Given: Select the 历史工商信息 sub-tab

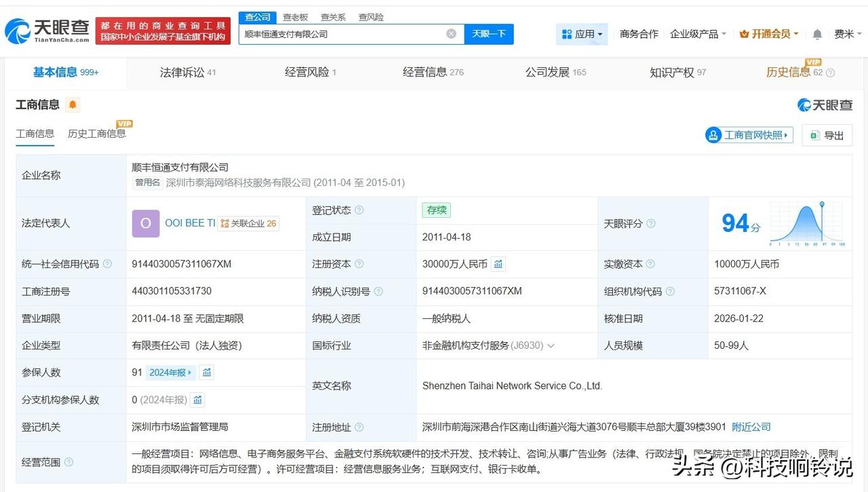Looking at the screenshot, I should (97, 134).
